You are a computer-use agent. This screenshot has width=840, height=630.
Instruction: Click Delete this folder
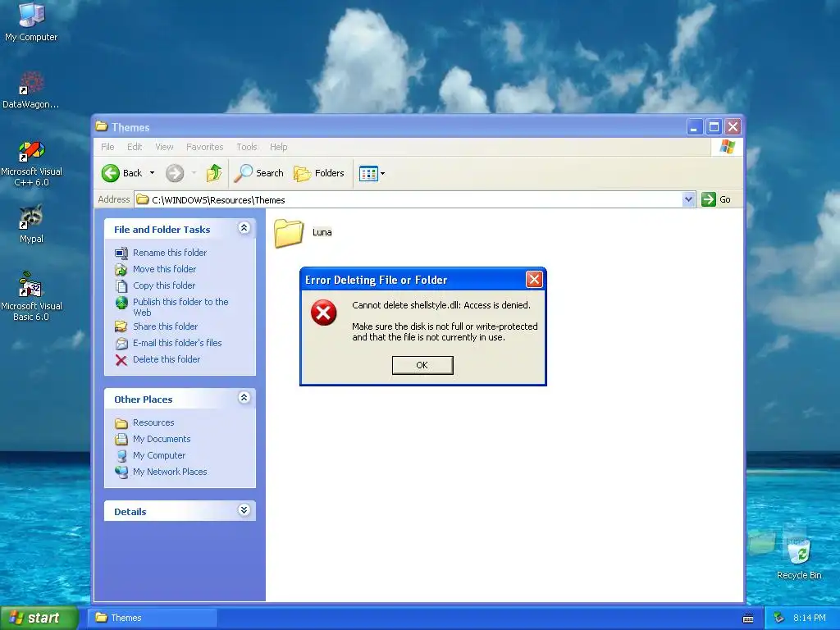[167, 359]
